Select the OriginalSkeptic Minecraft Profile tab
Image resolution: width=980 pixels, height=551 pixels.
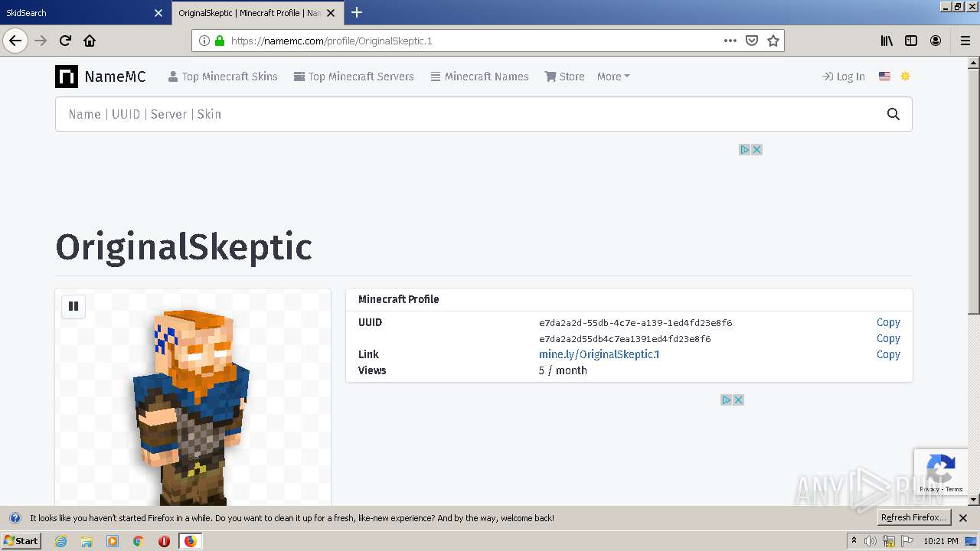tap(249, 13)
